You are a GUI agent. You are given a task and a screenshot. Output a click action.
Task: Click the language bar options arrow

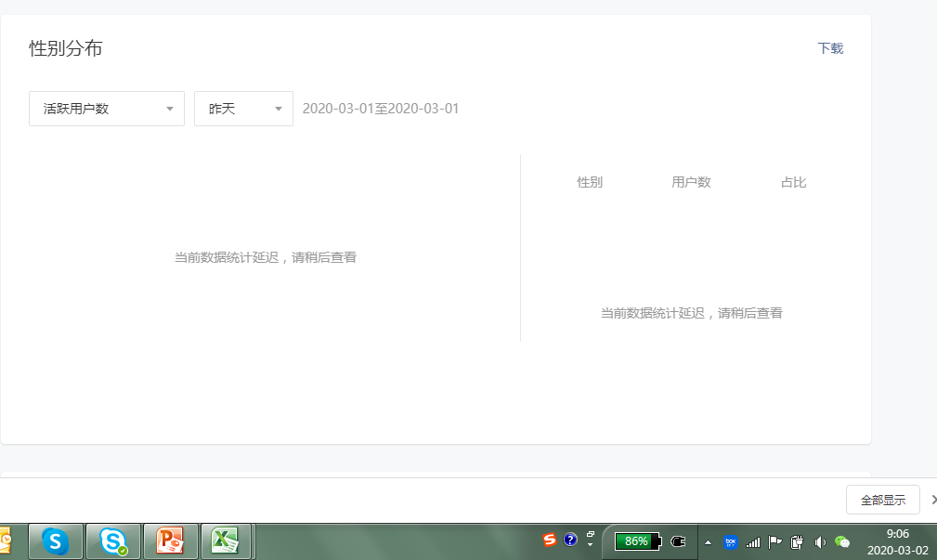point(591,544)
